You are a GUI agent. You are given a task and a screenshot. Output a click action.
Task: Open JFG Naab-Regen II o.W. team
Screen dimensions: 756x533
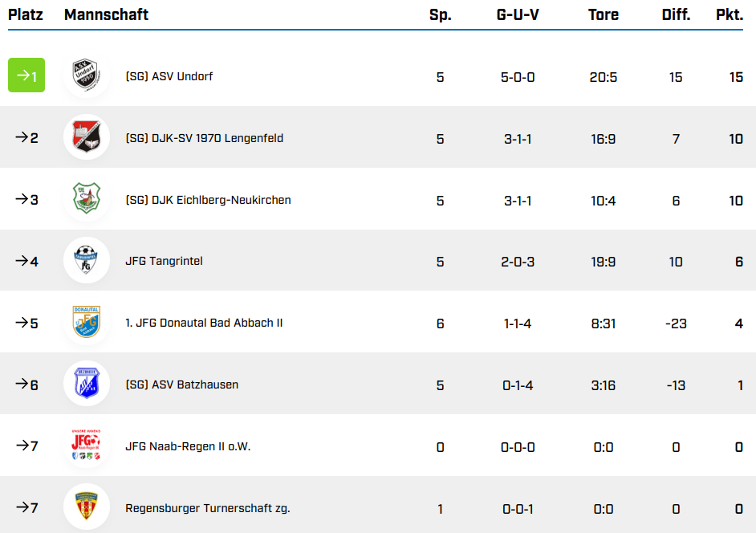point(188,446)
